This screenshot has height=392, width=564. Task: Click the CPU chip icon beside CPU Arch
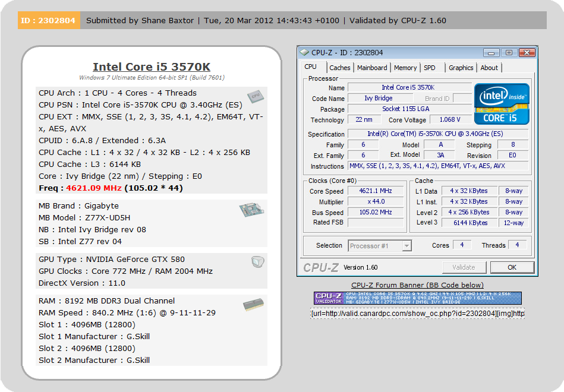[256, 96]
